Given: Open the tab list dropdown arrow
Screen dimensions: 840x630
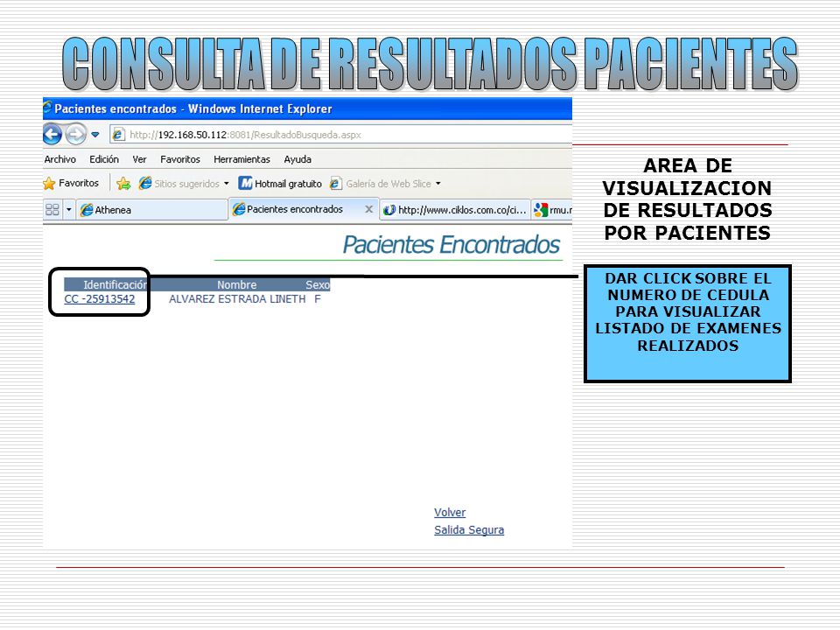Looking at the screenshot, I should click(68, 209).
